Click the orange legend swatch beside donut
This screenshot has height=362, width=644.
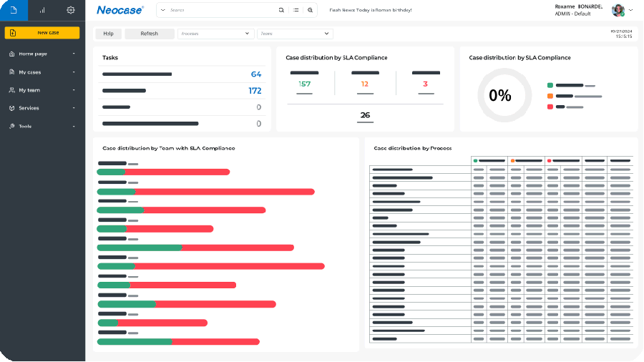click(x=550, y=96)
